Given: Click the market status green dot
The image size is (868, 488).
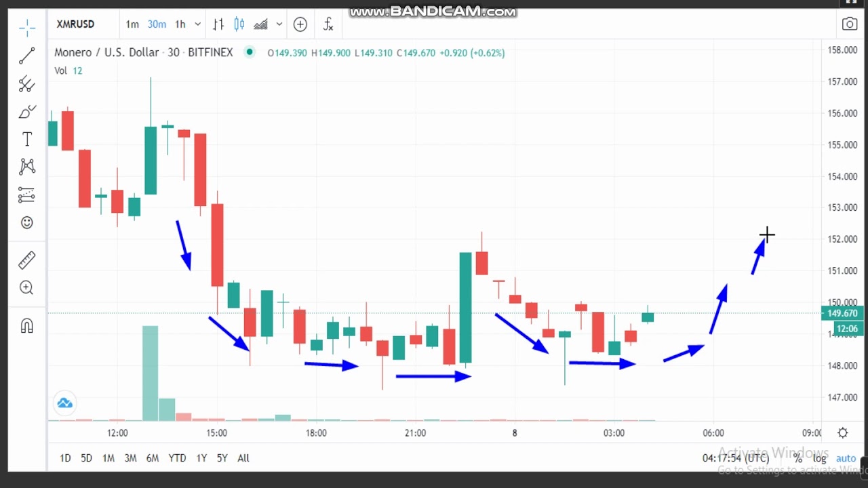Looking at the screenshot, I should click(x=250, y=52).
